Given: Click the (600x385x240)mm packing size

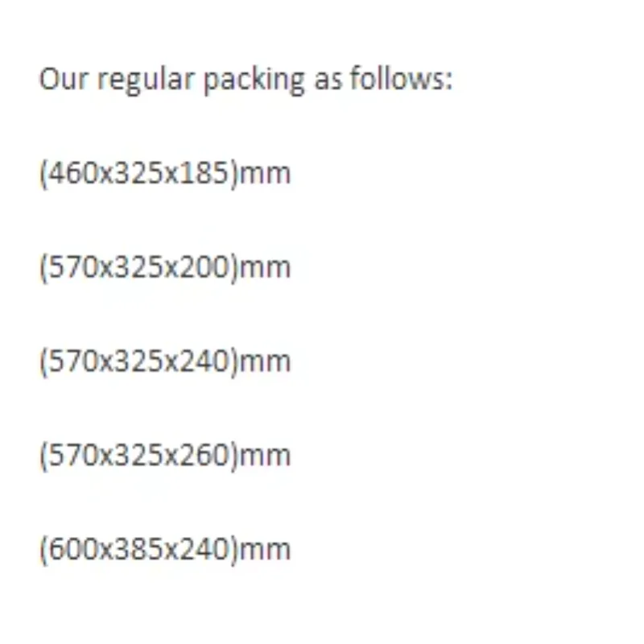Looking at the screenshot, I should coord(165,550).
